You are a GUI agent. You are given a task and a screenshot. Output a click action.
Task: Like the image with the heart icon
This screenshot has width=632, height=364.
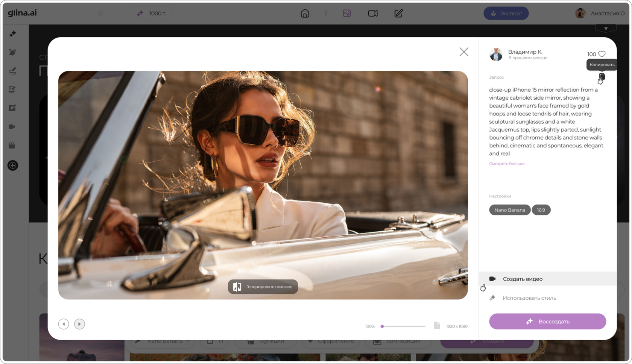[x=602, y=54]
